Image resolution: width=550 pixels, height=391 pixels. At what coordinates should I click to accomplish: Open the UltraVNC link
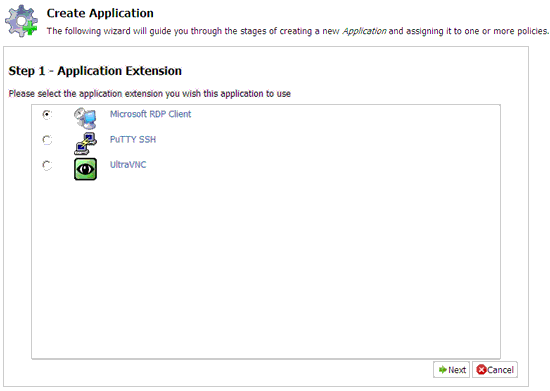[x=128, y=165]
